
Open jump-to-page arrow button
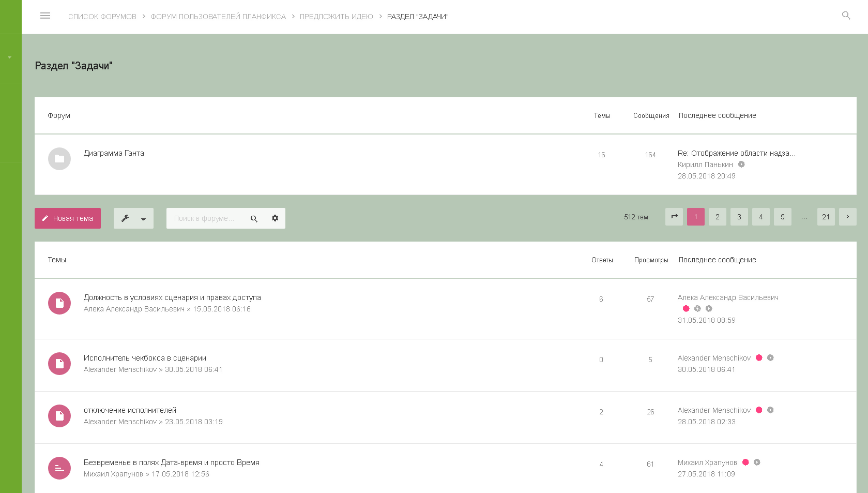coord(674,217)
